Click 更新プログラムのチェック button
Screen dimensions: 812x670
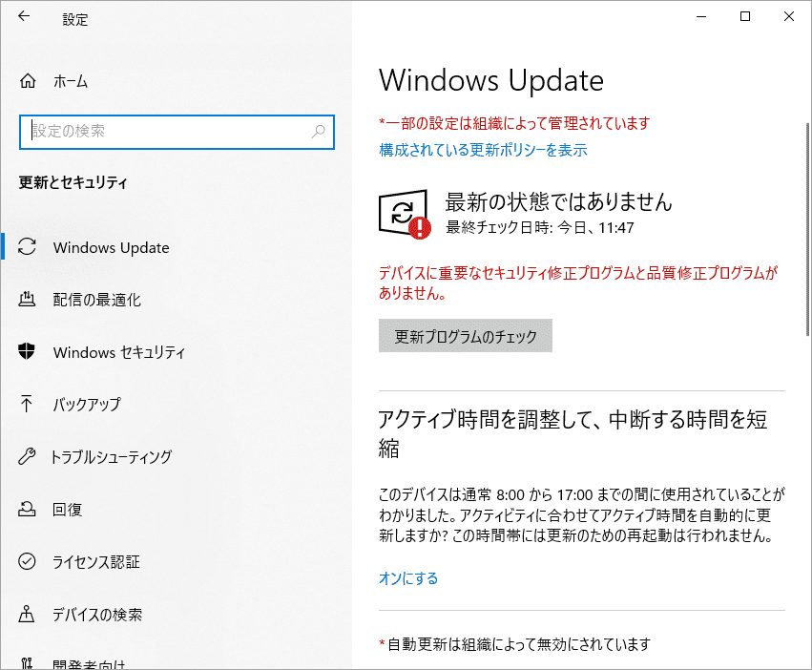pos(465,336)
